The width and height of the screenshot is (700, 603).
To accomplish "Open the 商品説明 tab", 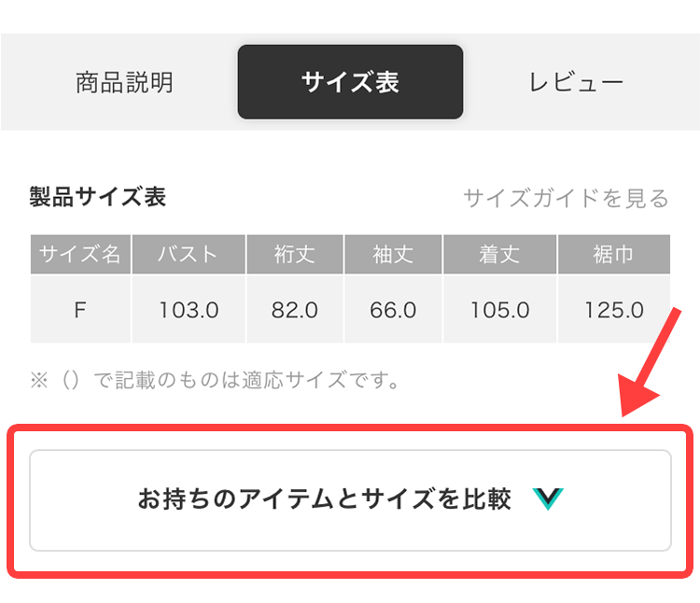I will click(x=124, y=82).
